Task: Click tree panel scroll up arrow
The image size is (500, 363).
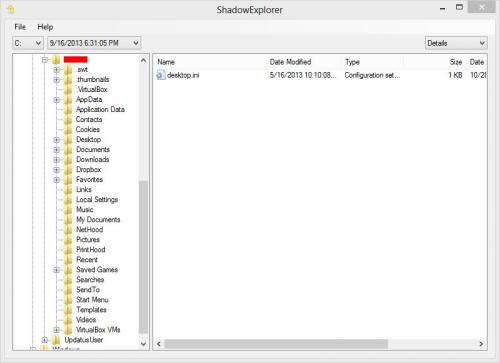Action: [144, 60]
